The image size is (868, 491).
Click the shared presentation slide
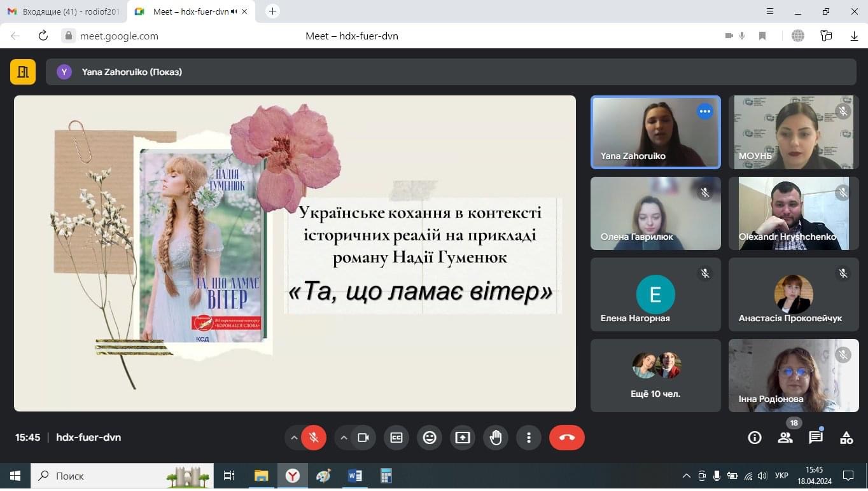295,253
